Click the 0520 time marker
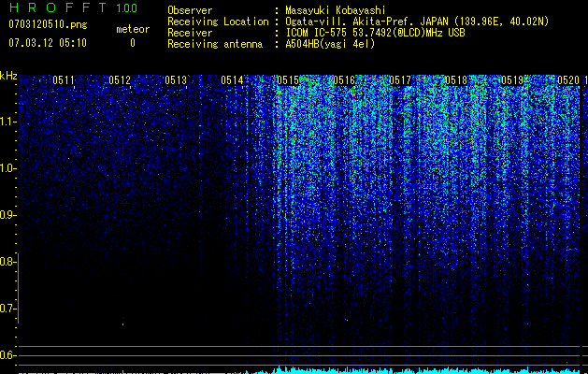588x374 pixels. click(568, 80)
